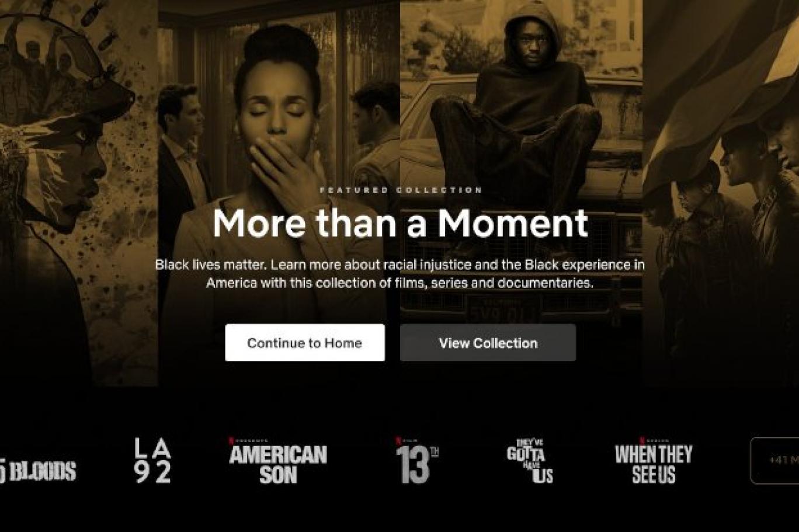Open the collection with View Collection

pyautogui.click(x=488, y=343)
